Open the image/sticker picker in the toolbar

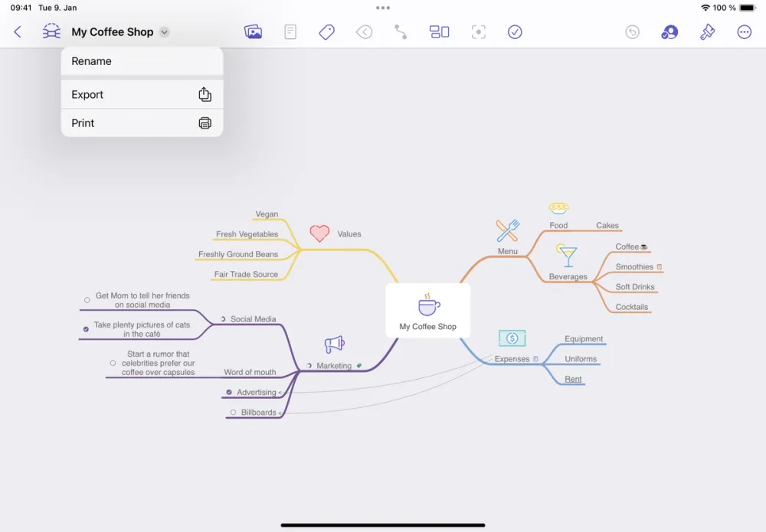pyautogui.click(x=254, y=31)
